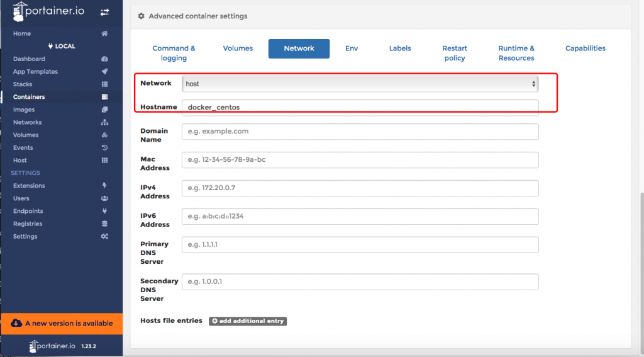Click the Volumes cubes icon
The image size is (644, 357).
pos(104,135)
